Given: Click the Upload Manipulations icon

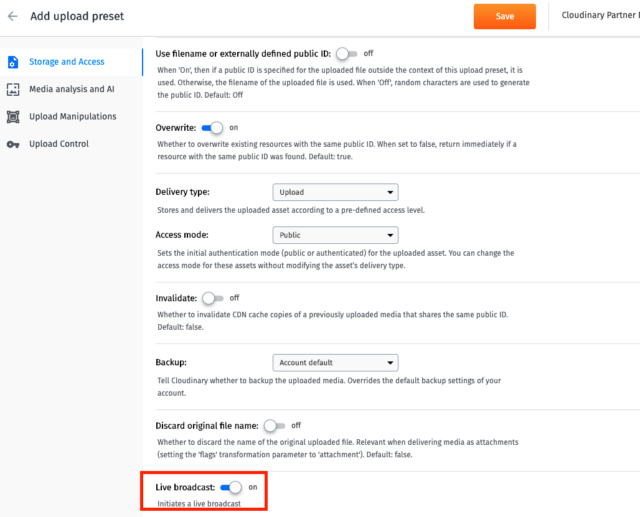Looking at the screenshot, I should (13, 117).
